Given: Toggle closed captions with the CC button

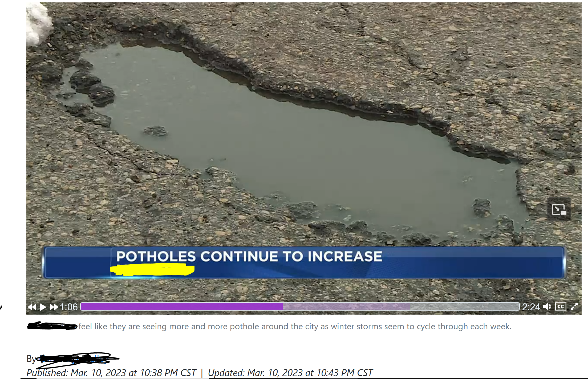Looking at the screenshot, I should [x=561, y=307].
